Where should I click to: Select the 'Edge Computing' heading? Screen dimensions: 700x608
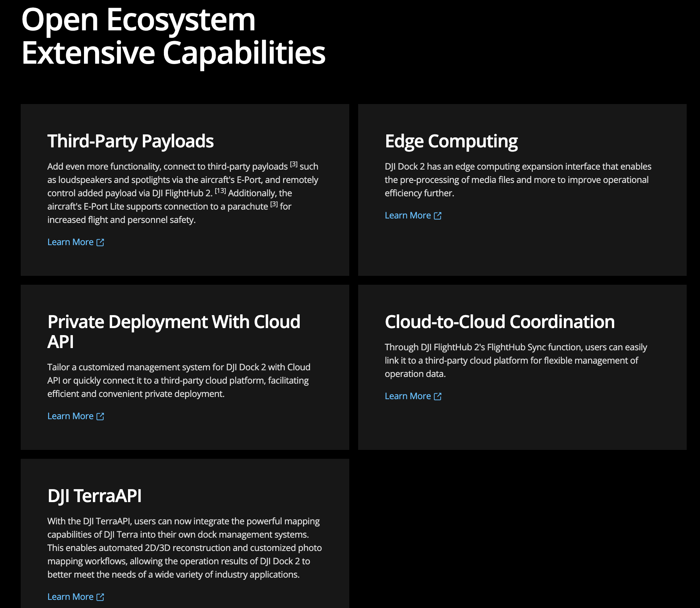pos(451,141)
